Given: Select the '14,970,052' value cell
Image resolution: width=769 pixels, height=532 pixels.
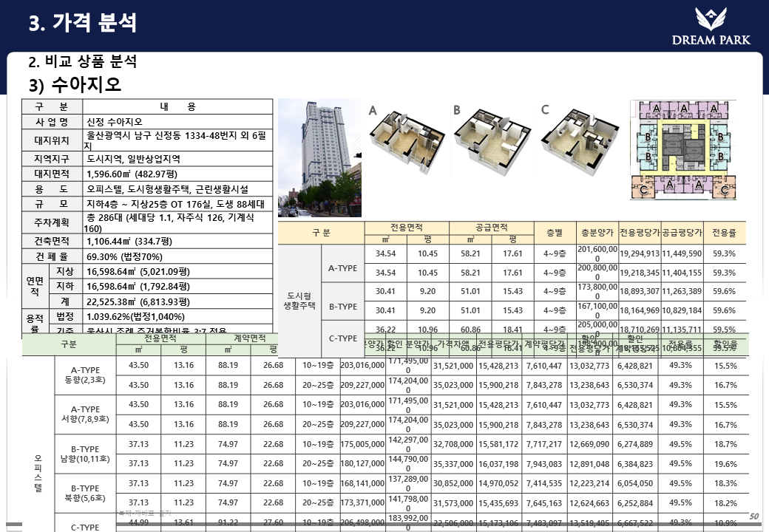Looking at the screenshot, I should 499,483.
